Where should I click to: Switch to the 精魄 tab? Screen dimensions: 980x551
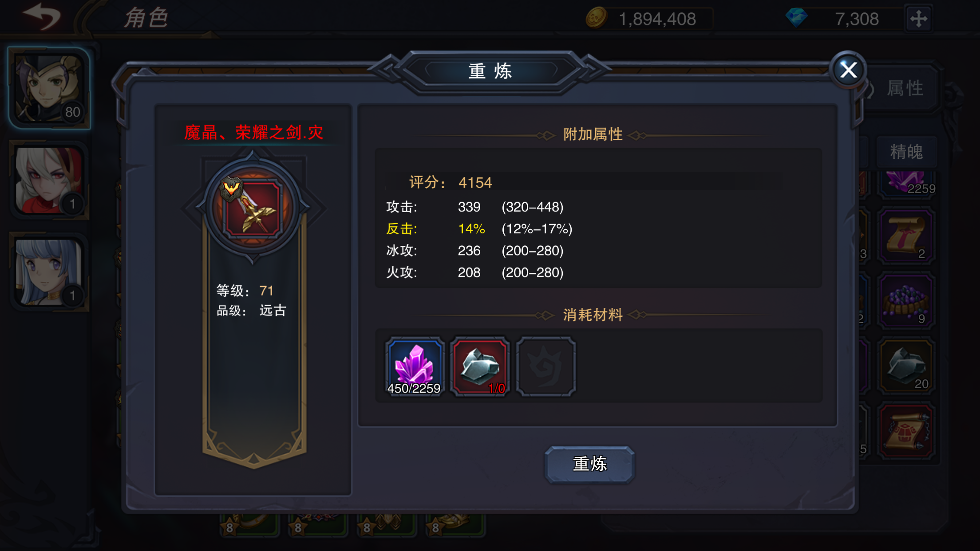[x=906, y=151]
